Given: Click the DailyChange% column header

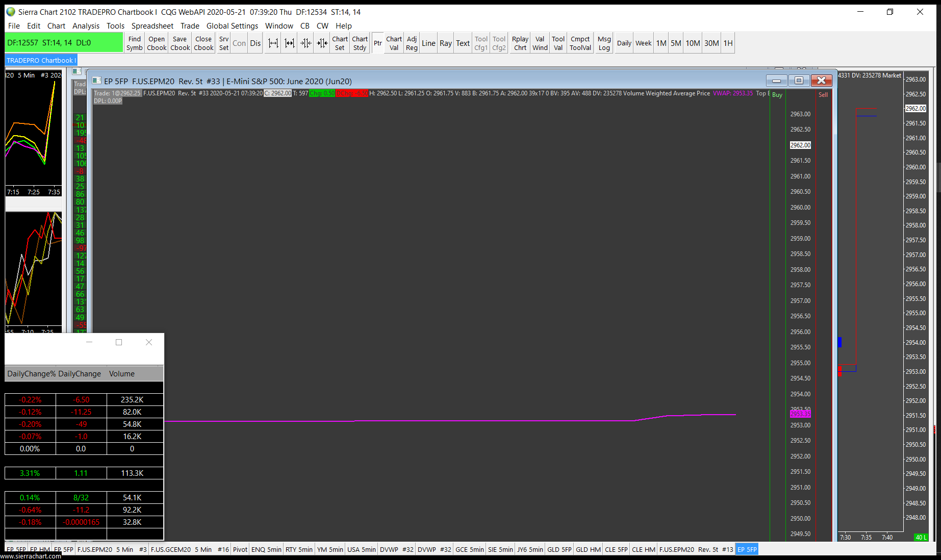Looking at the screenshot, I should [x=31, y=374].
